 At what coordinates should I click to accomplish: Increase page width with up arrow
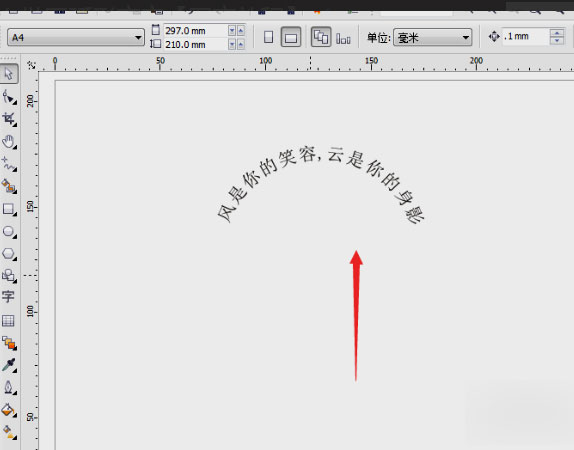[241, 31]
